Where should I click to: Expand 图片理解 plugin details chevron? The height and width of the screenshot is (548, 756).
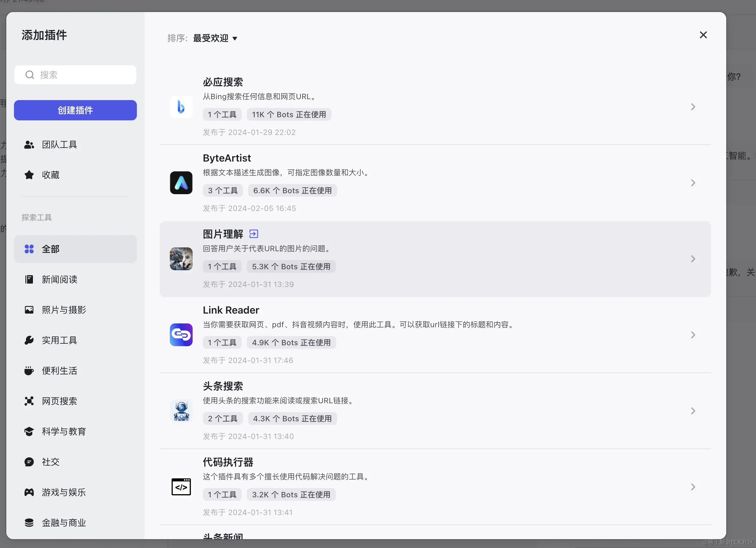click(x=693, y=259)
